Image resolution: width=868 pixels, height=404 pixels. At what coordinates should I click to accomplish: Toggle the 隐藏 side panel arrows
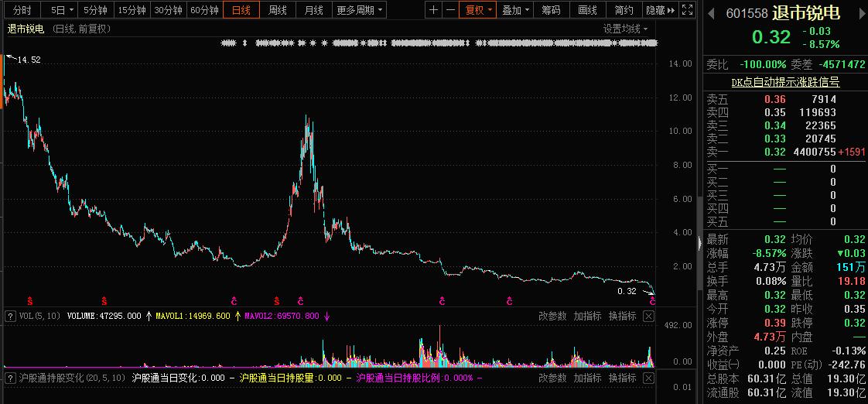pyautogui.click(x=661, y=10)
